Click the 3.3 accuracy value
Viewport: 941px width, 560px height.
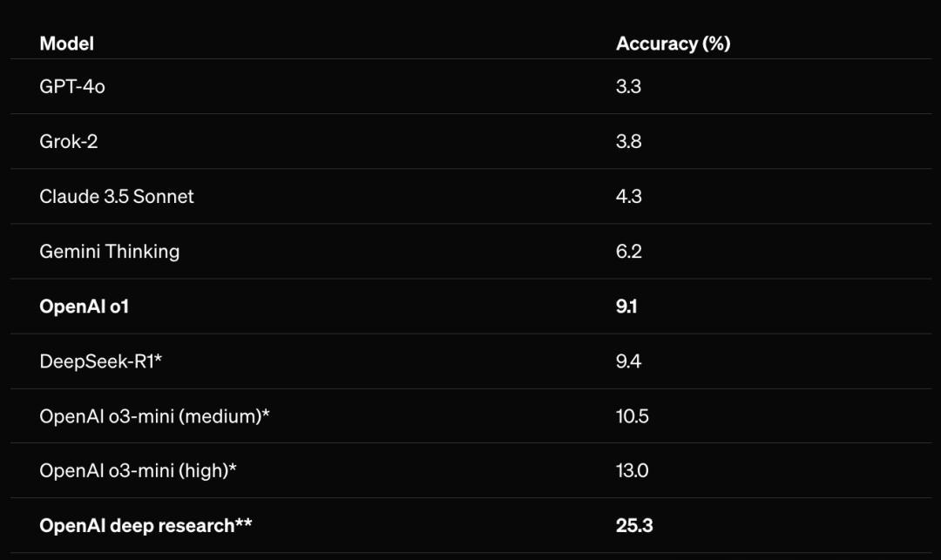628,86
